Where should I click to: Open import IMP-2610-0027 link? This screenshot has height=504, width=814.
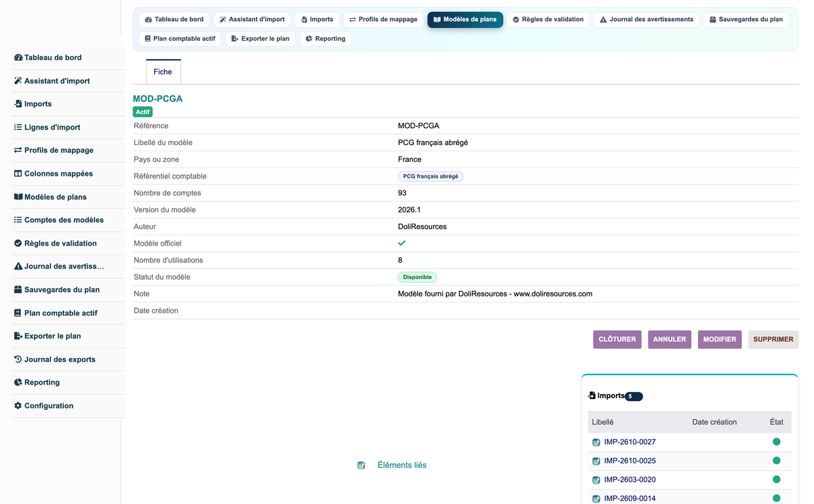tap(629, 442)
